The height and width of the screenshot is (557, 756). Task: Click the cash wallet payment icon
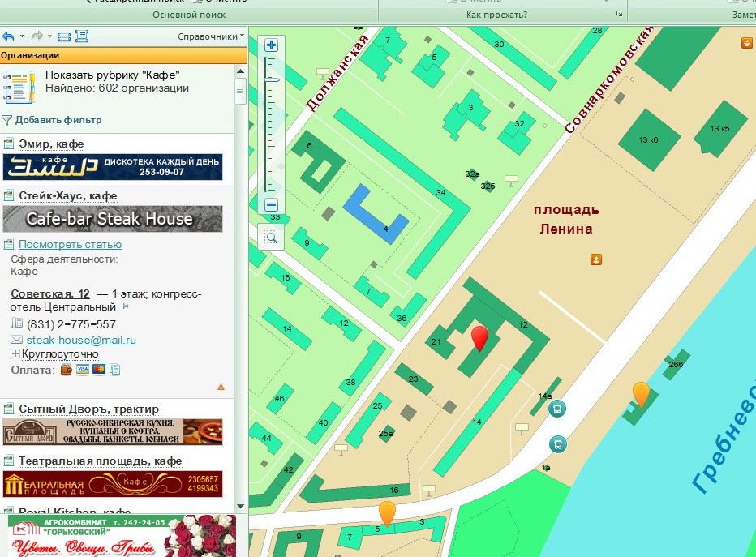(67, 370)
